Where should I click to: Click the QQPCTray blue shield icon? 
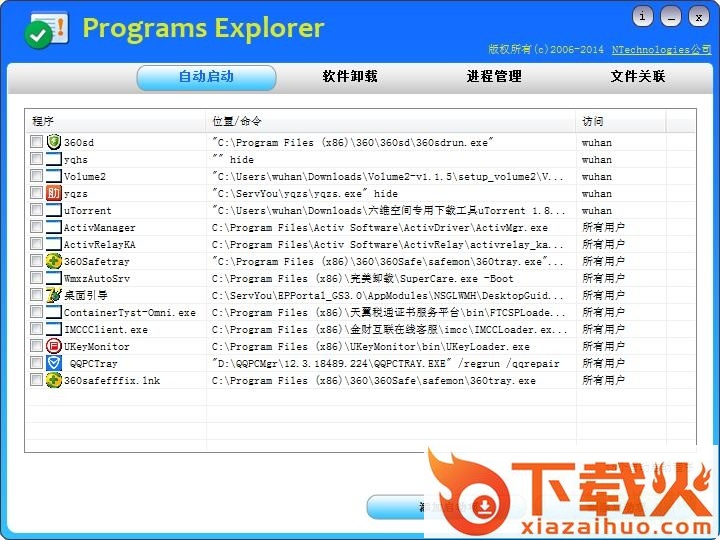[x=54, y=363]
